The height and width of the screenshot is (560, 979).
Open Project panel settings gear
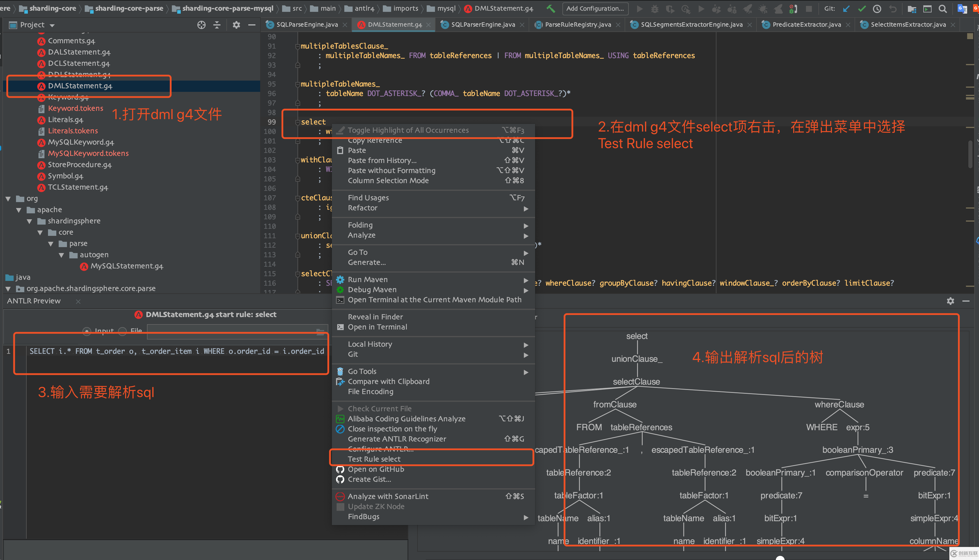point(236,25)
